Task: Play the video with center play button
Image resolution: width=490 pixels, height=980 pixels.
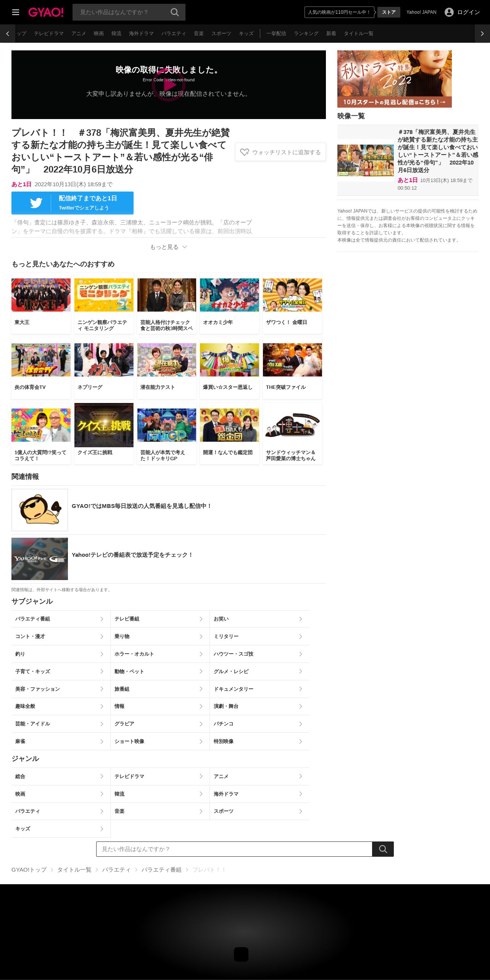Action: coord(169,85)
